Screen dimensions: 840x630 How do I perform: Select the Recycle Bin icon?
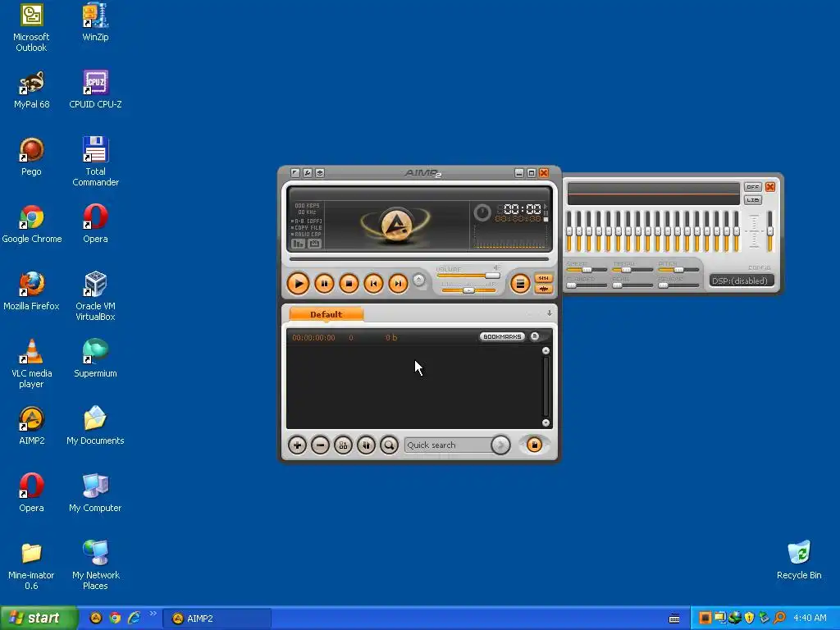pos(799,559)
